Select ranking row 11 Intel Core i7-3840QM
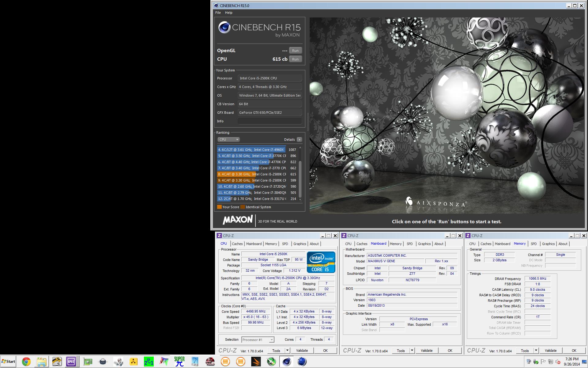The height and width of the screenshot is (368, 588). pos(257,193)
